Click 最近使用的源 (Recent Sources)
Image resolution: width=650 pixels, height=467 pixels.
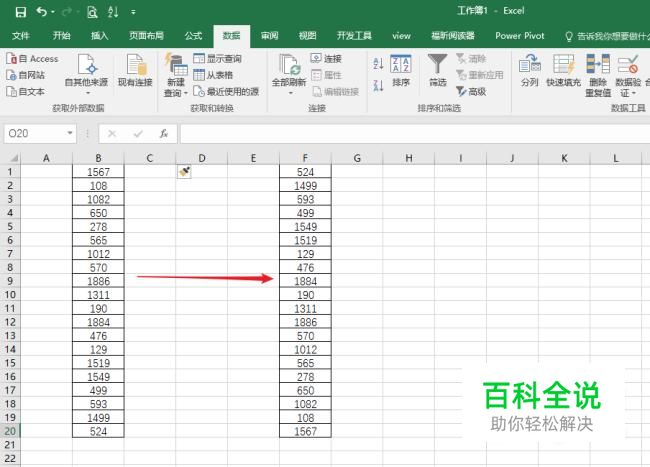[x=226, y=92]
